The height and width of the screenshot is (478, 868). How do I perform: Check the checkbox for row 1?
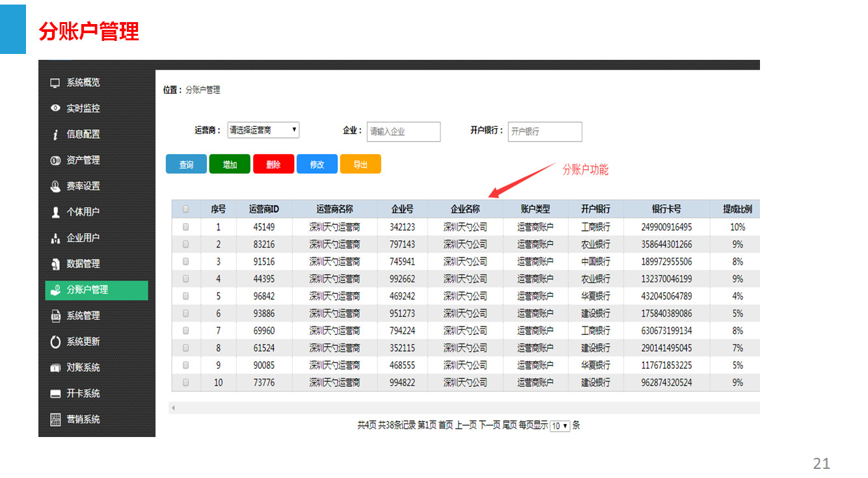click(x=186, y=227)
